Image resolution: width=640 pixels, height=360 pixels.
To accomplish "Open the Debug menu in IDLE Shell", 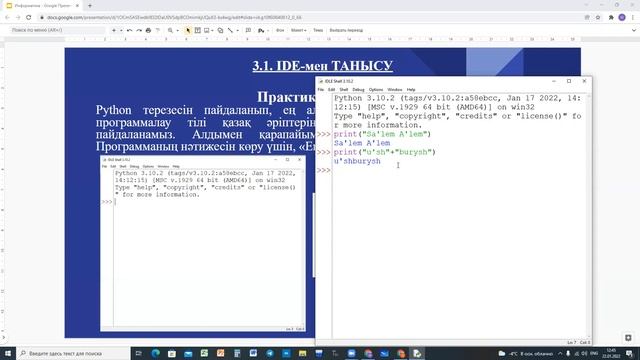I will tap(358, 89).
